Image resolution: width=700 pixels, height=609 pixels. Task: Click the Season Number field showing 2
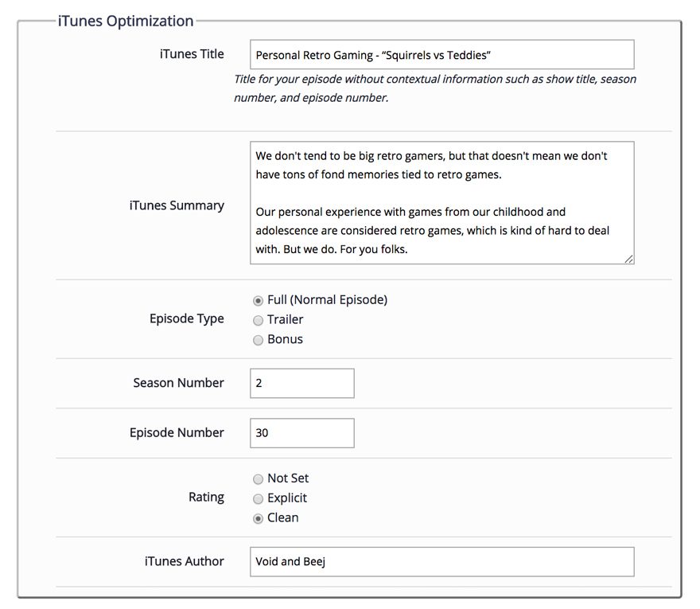pyautogui.click(x=301, y=383)
